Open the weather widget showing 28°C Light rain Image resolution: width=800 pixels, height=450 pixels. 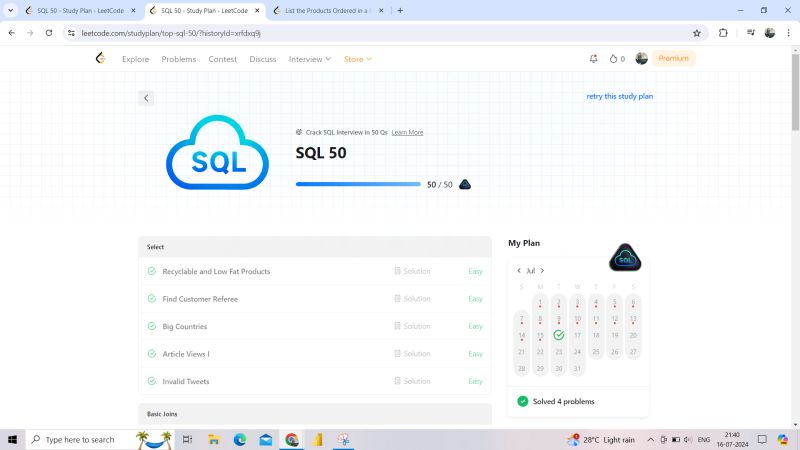[x=602, y=439]
